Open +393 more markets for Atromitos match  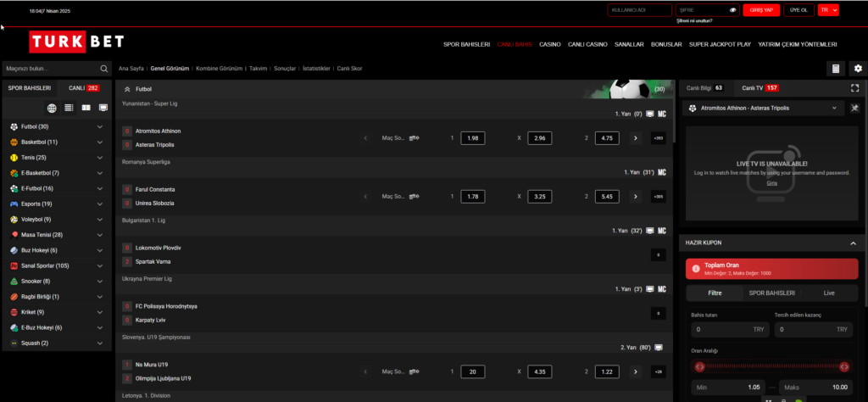pyautogui.click(x=658, y=138)
